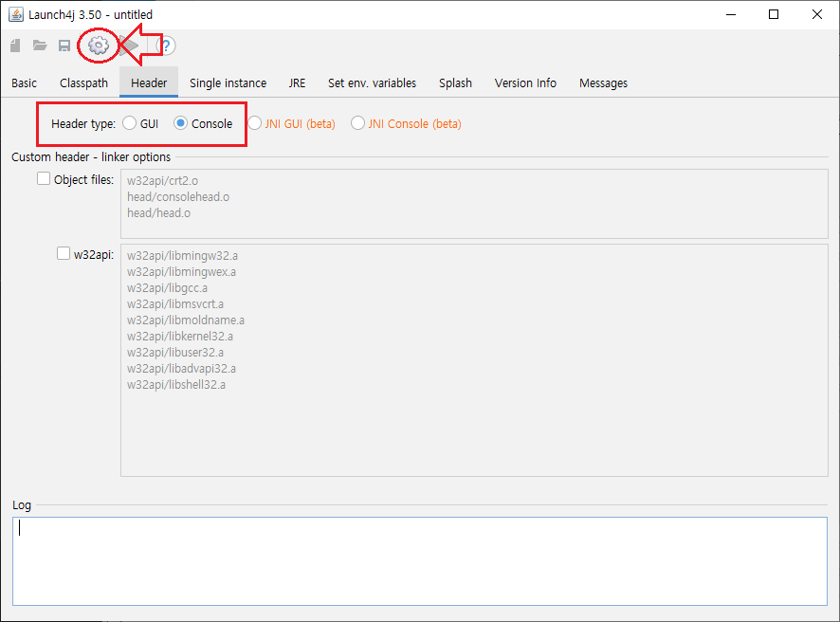Image resolution: width=840 pixels, height=622 pixels.
Task: Open an existing configuration file
Action: pos(40,46)
